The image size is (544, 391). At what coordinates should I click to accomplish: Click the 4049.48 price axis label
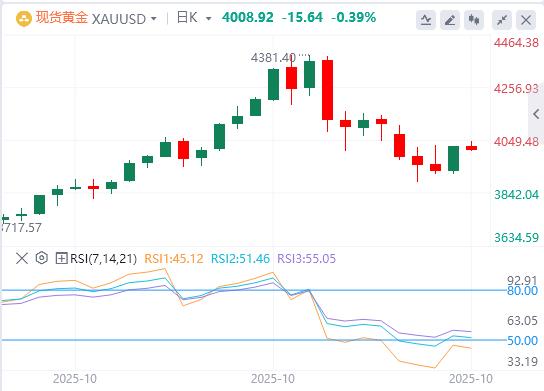click(x=516, y=142)
